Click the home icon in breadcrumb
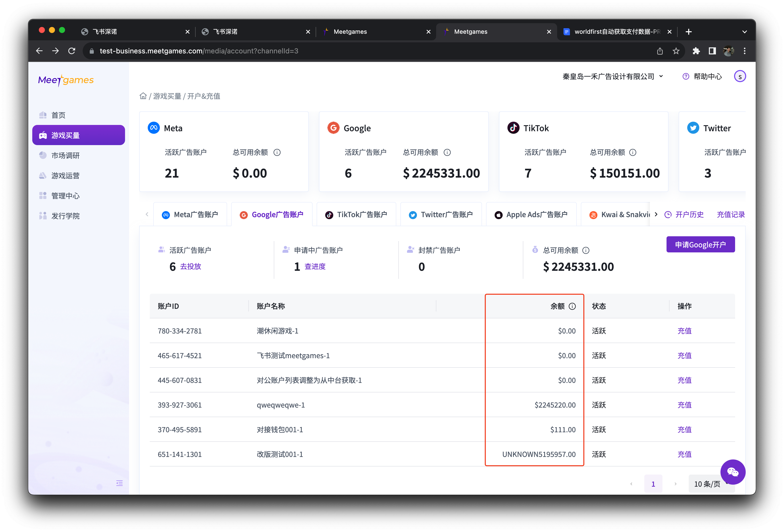This screenshot has height=532, width=784. click(143, 96)
